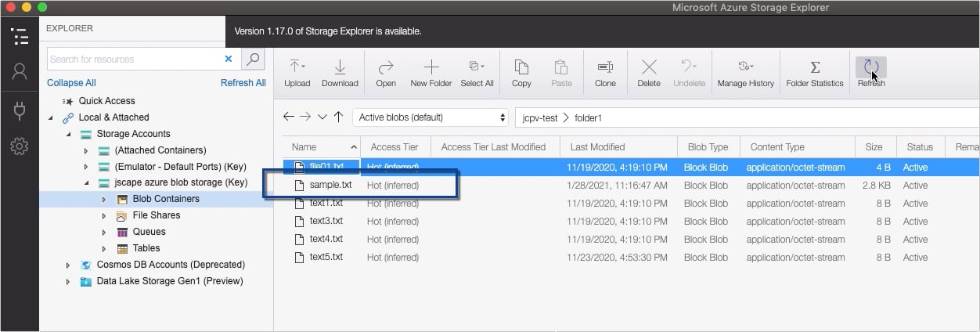The image size is (980, 332).
Task: Open the Active blobs view dropdown
Action: [x=432, y=117]
